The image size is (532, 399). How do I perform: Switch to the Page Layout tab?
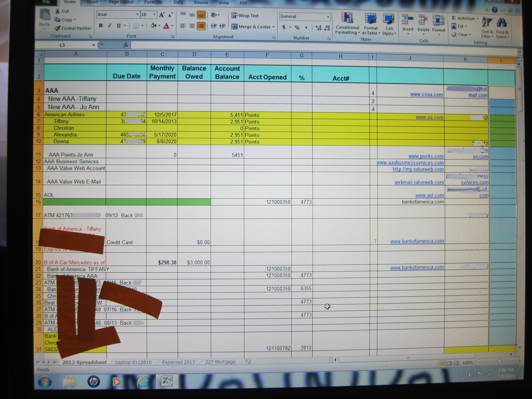pyautogui.click(x=121, y=2)
